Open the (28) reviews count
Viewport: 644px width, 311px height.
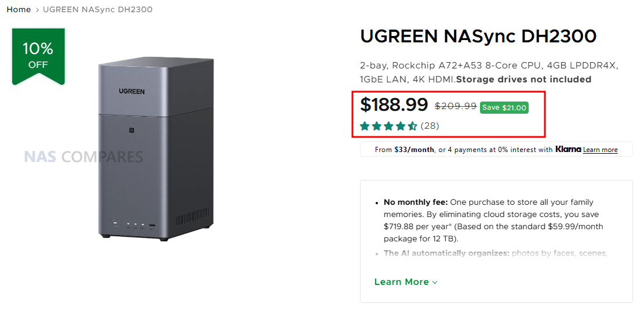tap(430, 126)
